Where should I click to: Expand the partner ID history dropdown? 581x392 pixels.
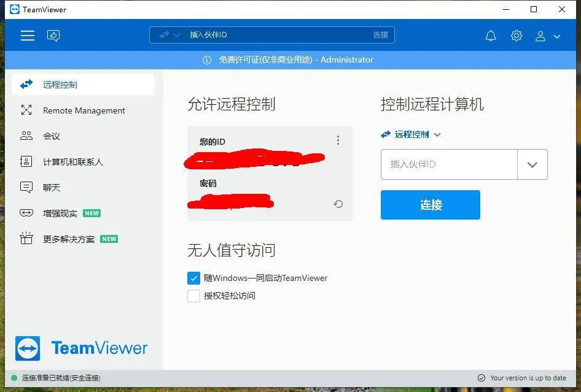(533, 164)
